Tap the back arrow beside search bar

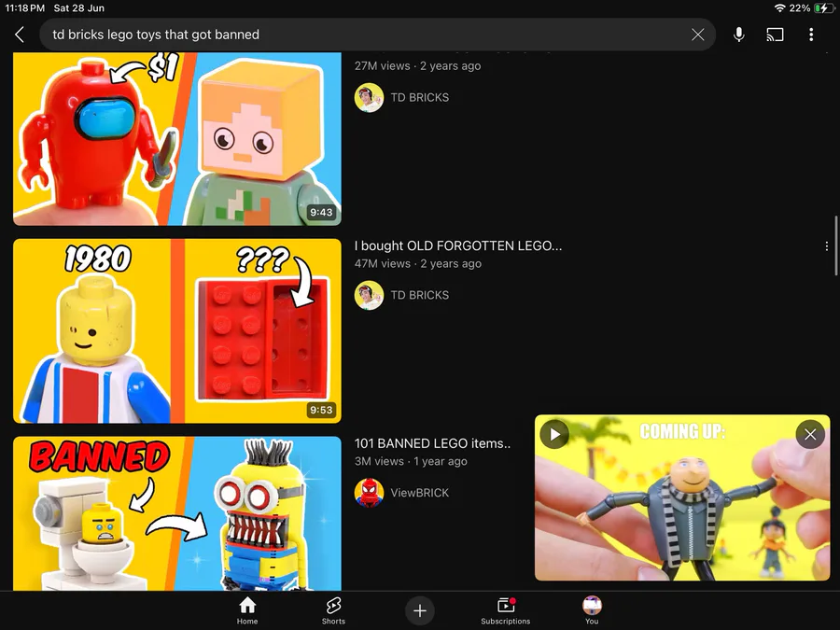pos(20,35)
